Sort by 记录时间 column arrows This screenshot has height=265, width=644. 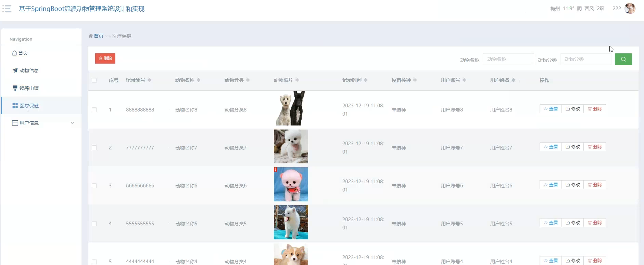click(x=366, y=80)
